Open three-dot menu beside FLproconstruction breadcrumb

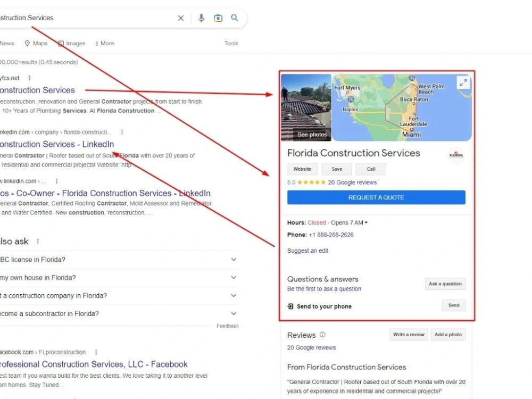click(x=96, y=352)
